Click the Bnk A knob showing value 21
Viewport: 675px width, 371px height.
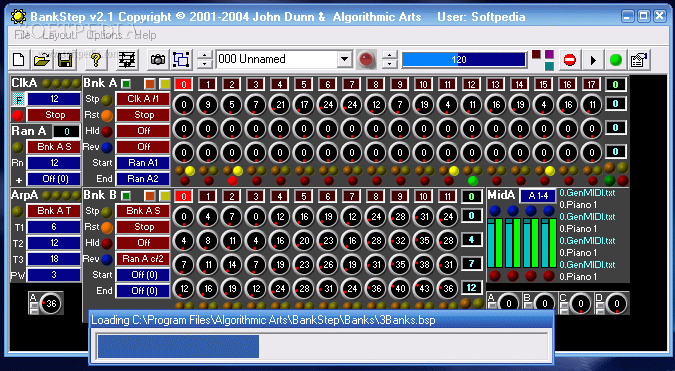[279, 105]
